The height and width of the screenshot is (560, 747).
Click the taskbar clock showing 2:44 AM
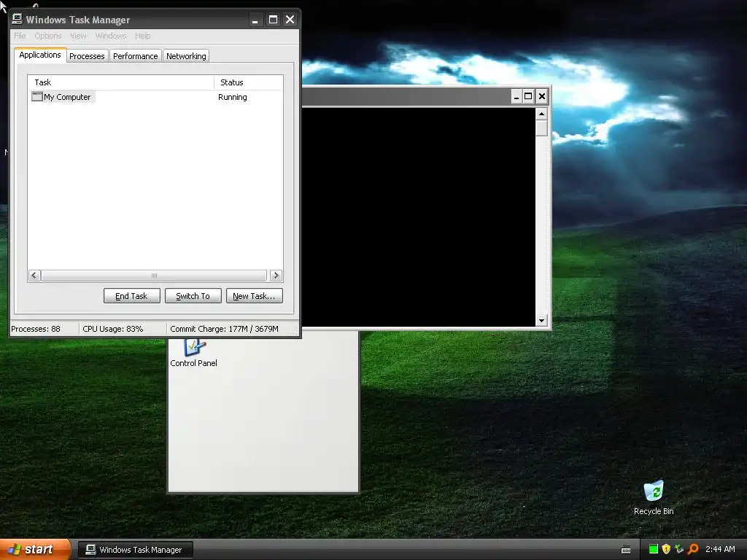720,549
